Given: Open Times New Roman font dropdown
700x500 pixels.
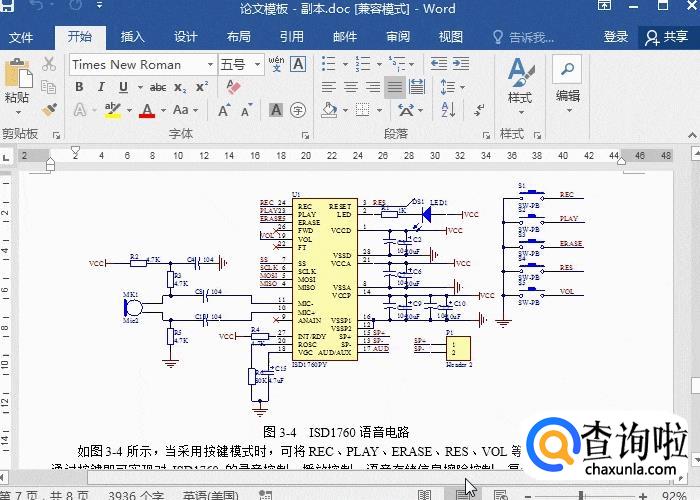Looking at the screenshot, I should pyautogui.click(x=210, y=65).
